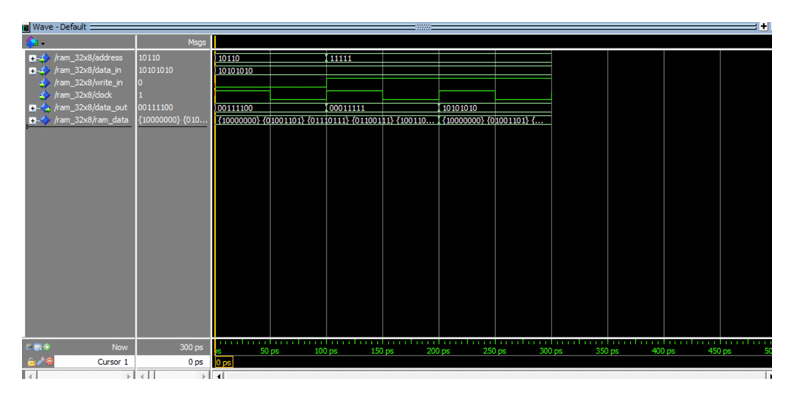Expand the /ram_32x8/ram_data array
The image size is (811, 399).
point(32,121)
